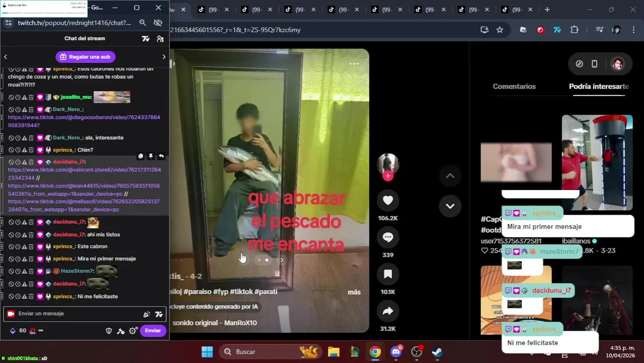The height and width of the screenshot is (363, 644).
Task: Open shield mode icon in chat
Action: 108,331
